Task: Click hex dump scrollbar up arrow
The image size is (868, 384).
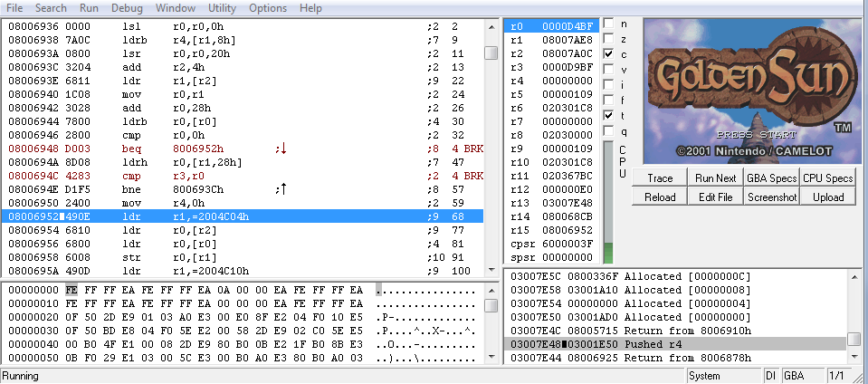Action: coord(491,289)
